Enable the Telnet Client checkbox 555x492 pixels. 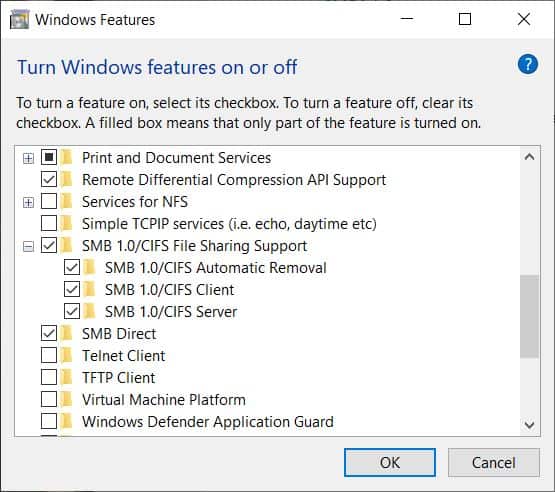[49, 355]
